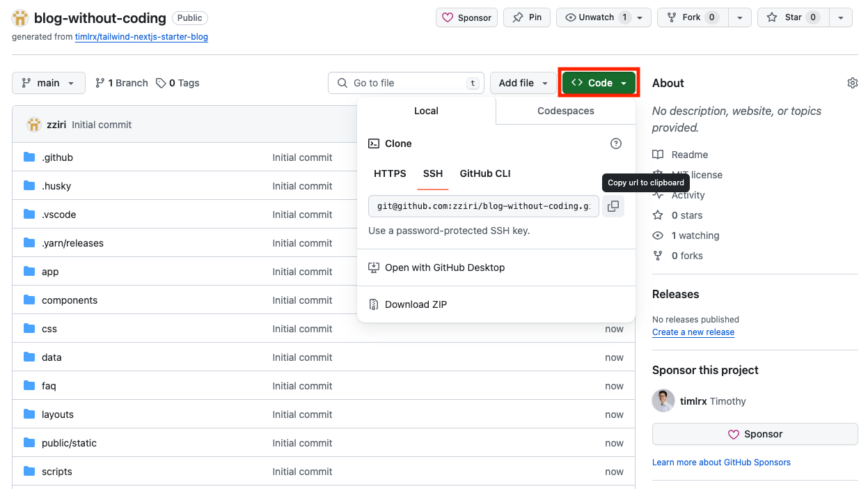Screen dimensions: 868x489
Task: Click timlrx sponsor avatar
Action: click(x=663, y=401)
